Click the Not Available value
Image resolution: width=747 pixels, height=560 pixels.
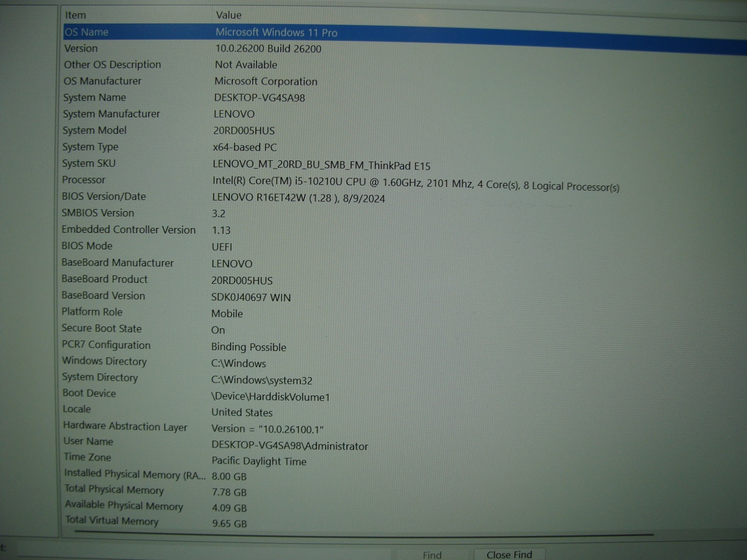click(246, 65)
